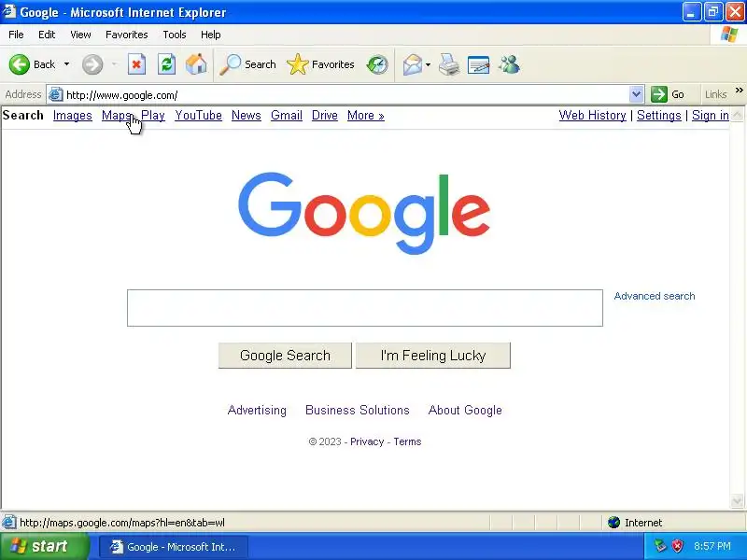
Task: Click the Windows flag logo
Action: (729, 35)
